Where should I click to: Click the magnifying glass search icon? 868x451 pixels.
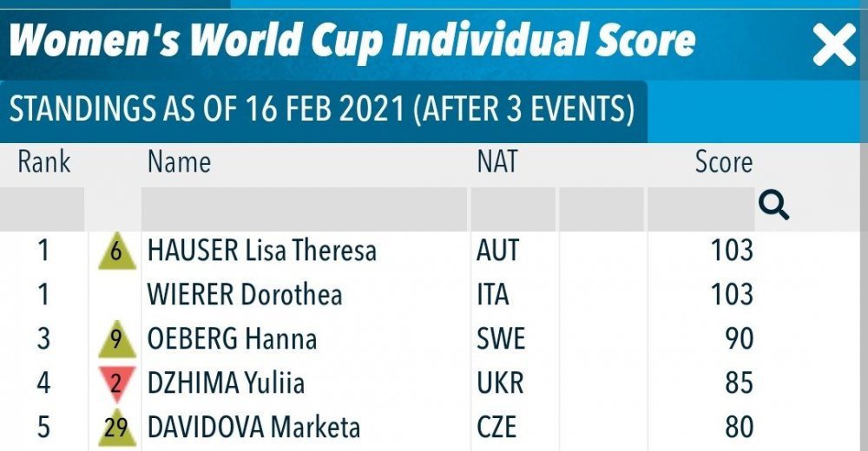tap(773, 206)
